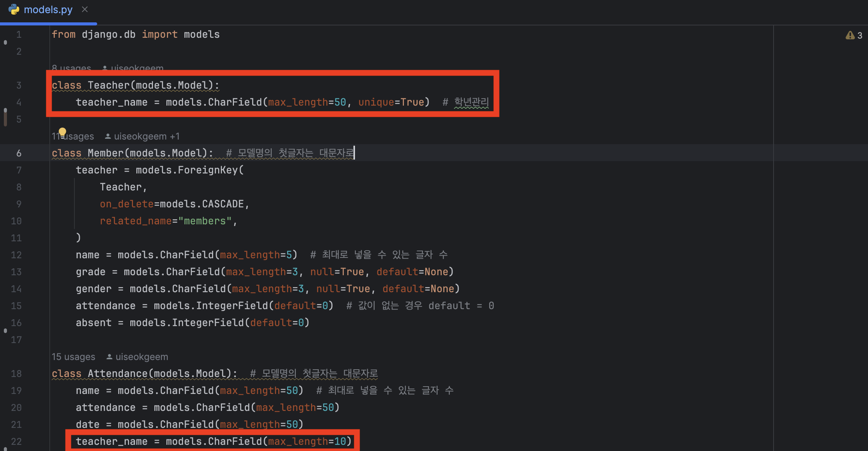
Task: Click the warning count number 3
Action: coord(860,35)
